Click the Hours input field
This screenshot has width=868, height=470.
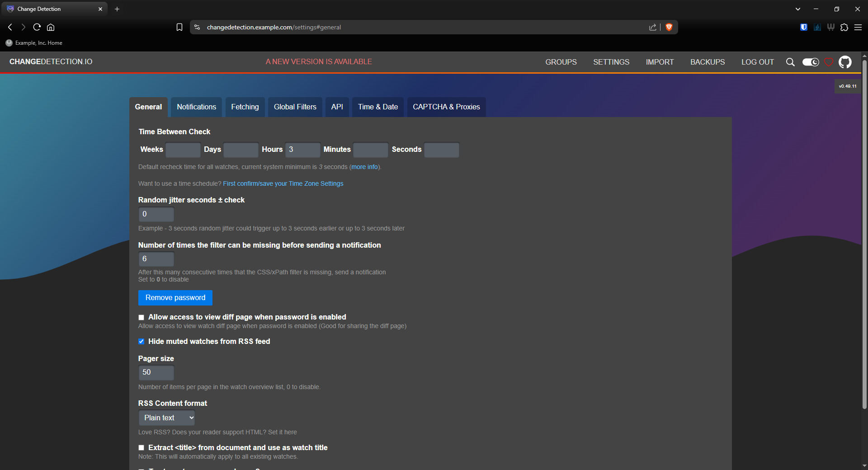coord(302,150)
